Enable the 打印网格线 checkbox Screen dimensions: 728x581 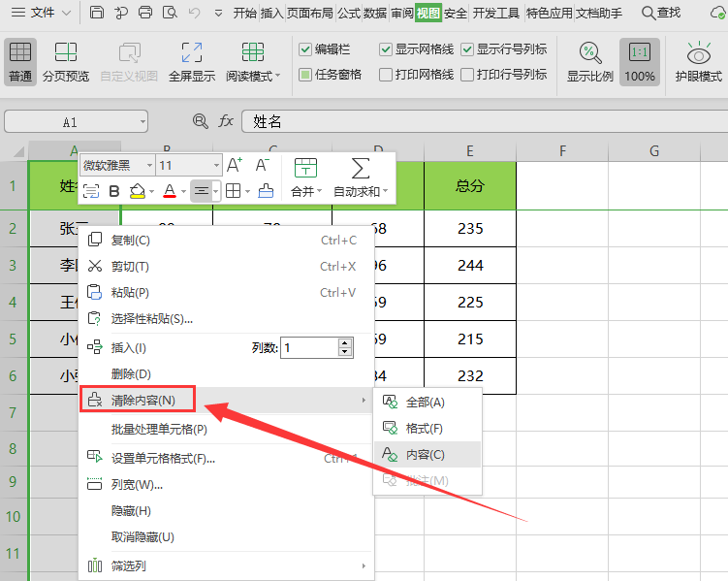tap(386, 75)
